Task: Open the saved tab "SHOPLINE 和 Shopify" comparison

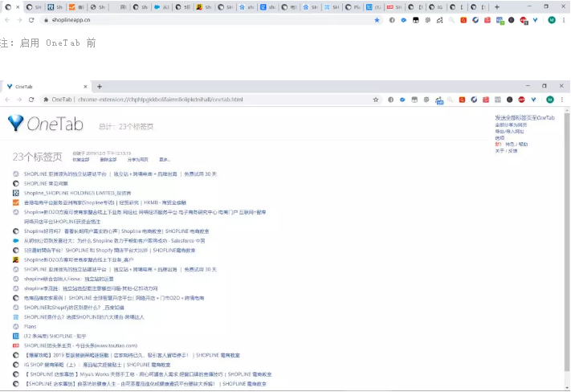Action: point(109,251)
